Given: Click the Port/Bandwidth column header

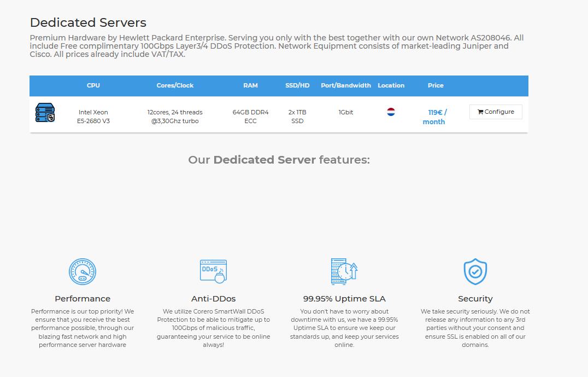Looking at the screenshot, I should [346, 85].
